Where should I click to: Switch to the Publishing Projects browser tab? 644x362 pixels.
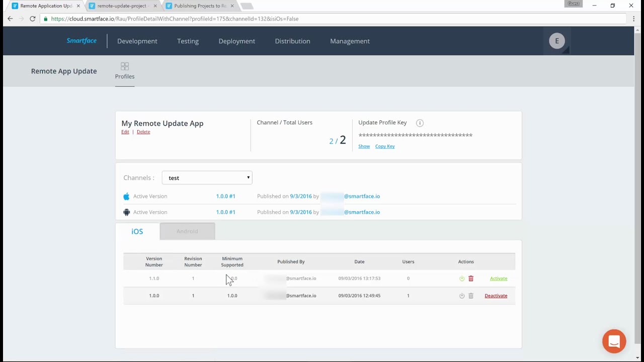point(199,6)
